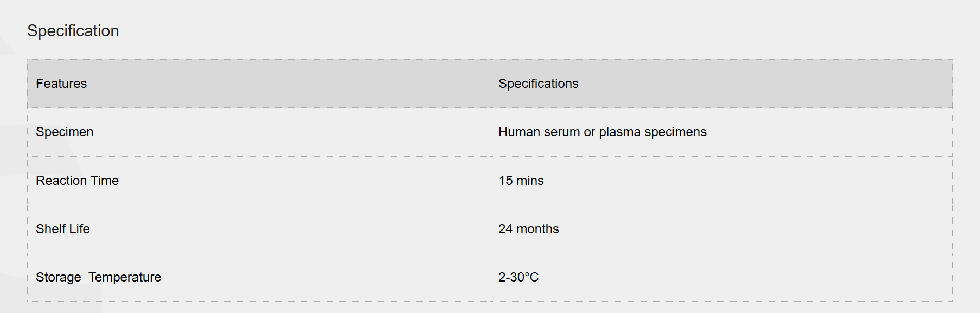Click the word 'mins' in reaction time value
Screen dimensions: 980x313
pyautogui.click(x=530, y=181)
